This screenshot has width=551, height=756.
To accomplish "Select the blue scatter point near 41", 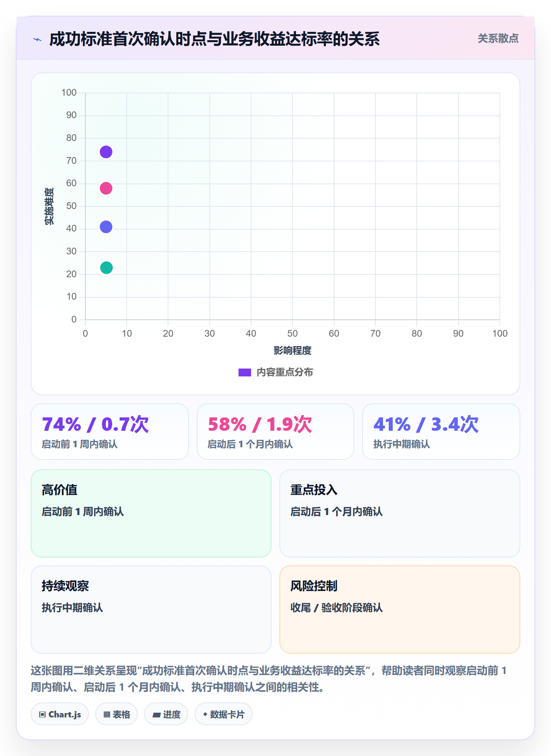I will coord(106,227).
